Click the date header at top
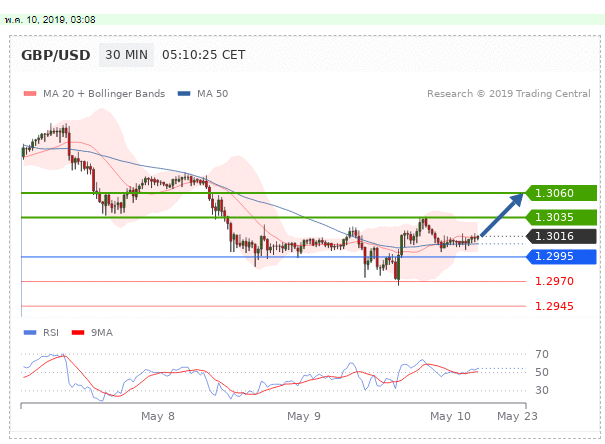605x444 pixels. (50, 20)
